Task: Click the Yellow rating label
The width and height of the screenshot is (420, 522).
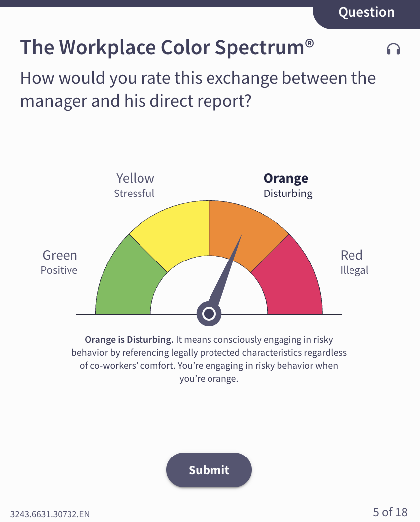Action: (135, 178)
